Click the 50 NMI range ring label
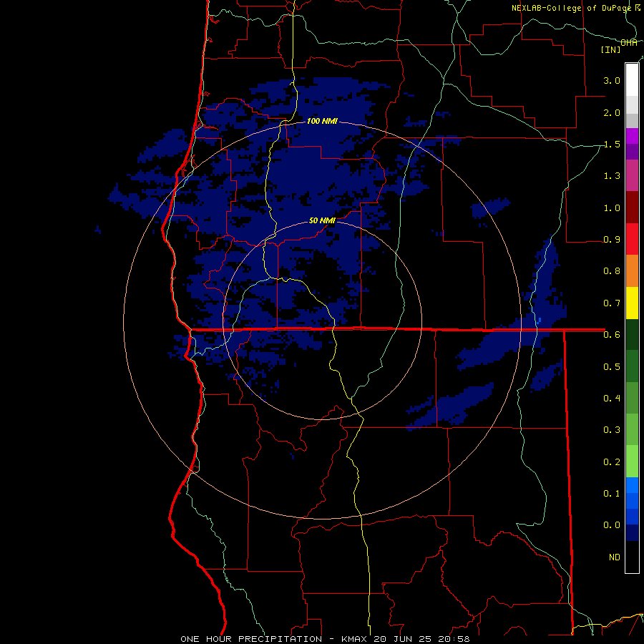The image size is (644, 644). click(x=322, y=220)
